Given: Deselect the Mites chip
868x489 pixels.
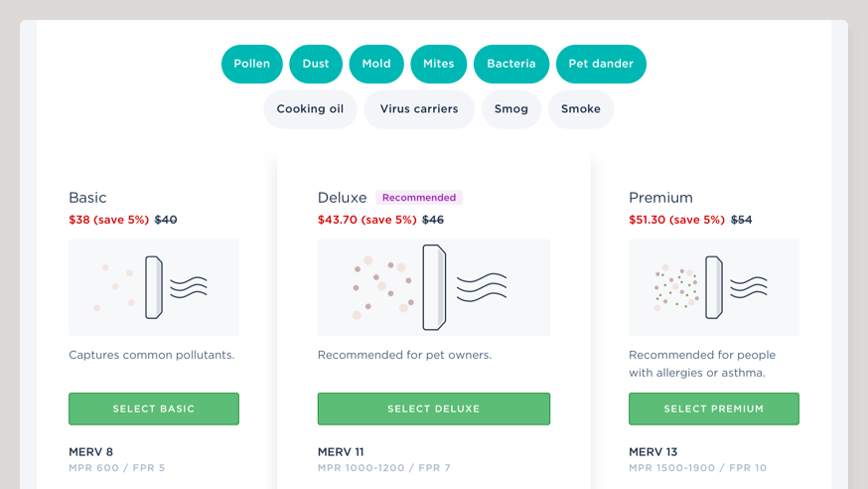Looking at the screenshot, I should pyautogui.click(x=438, y=64).
